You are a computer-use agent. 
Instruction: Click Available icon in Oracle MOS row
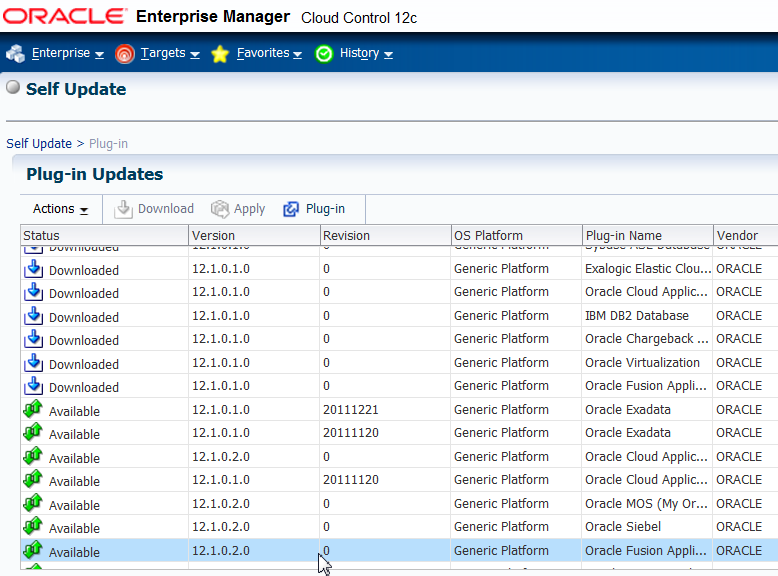pos(33,503)
